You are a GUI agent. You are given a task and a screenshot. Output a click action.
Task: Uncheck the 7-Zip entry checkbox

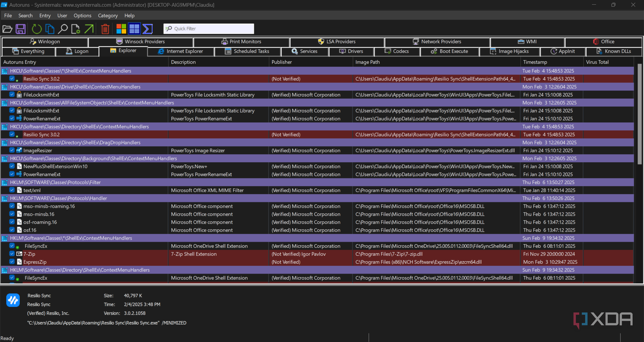pos(12,254)
